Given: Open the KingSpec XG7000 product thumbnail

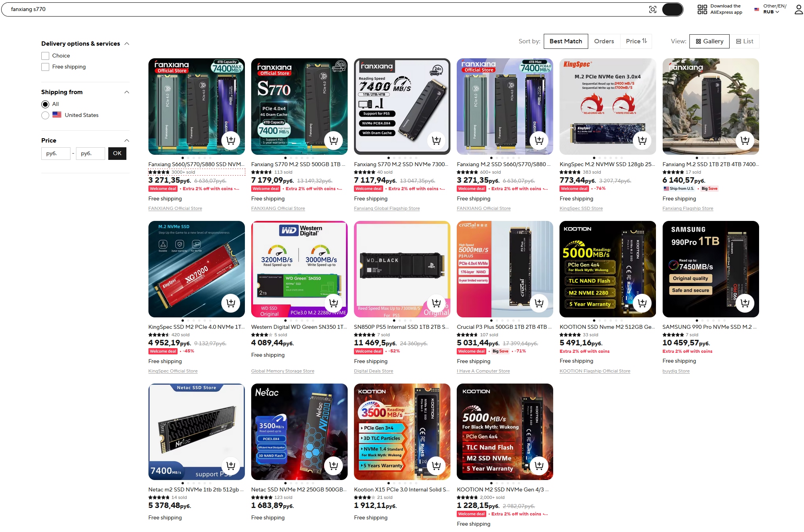Looking at the screenshot, I should point(196,269).
